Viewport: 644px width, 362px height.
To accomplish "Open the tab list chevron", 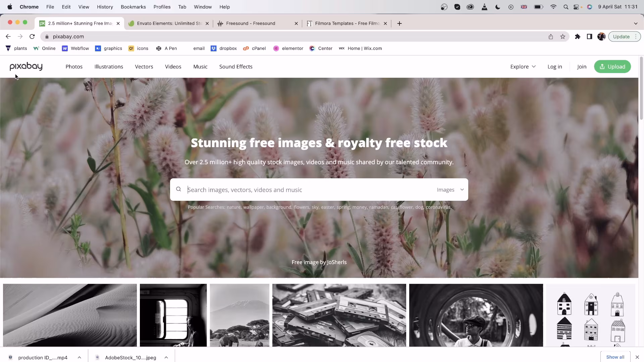I will pyautogui.click(x=635, y=23).
